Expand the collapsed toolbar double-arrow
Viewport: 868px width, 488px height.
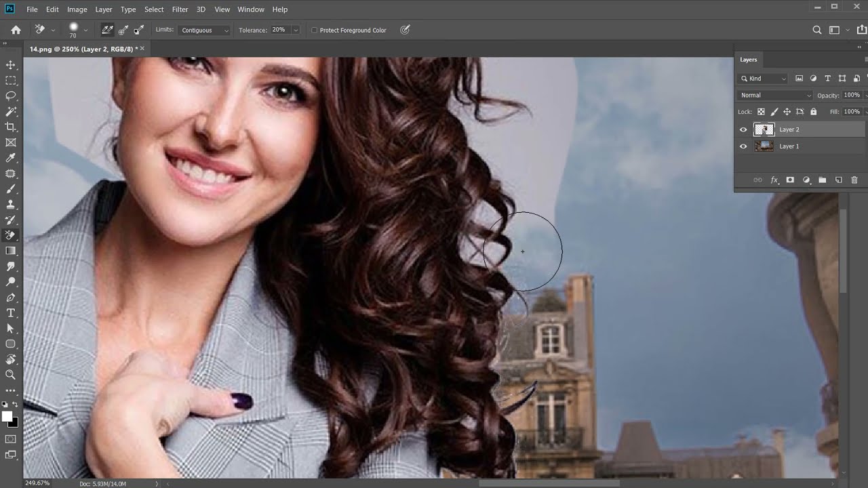5,43
